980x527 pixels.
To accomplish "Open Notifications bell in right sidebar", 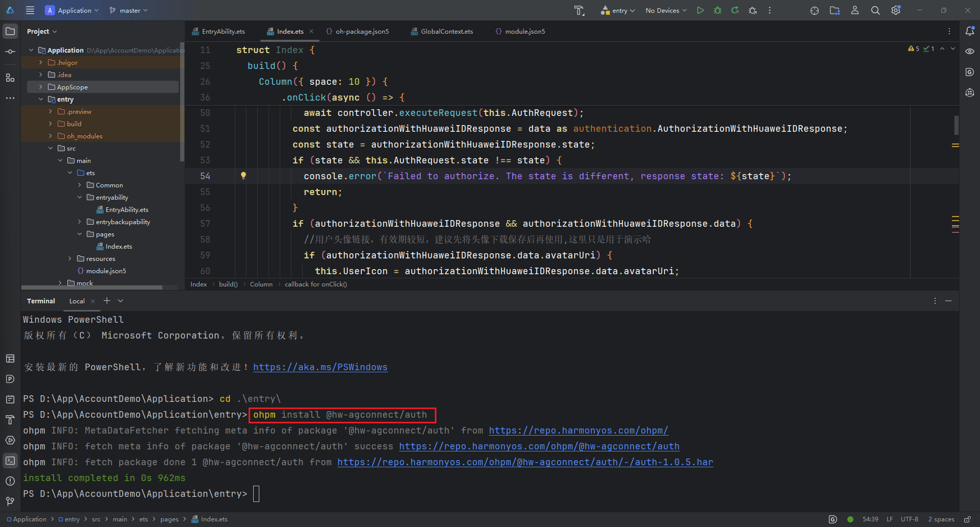I will (x=970, y=31).
